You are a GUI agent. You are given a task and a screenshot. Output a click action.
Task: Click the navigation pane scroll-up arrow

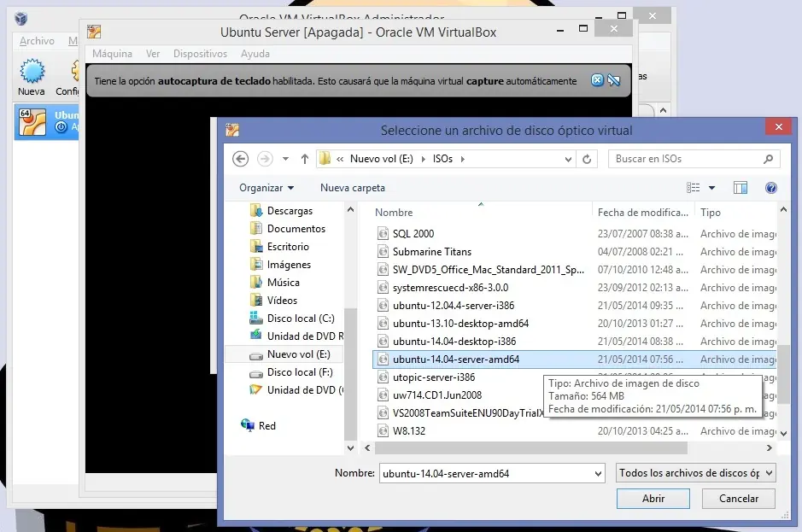(350, 209)
